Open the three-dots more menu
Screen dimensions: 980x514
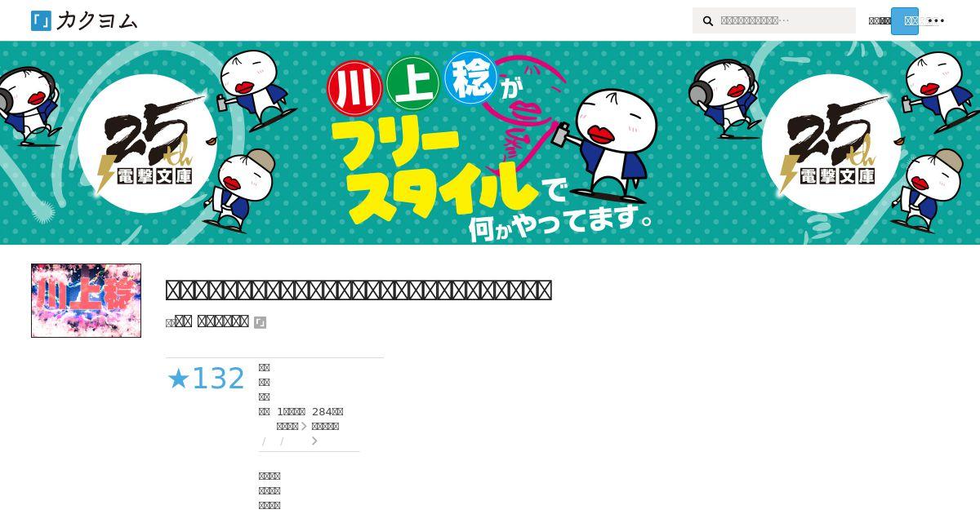[x=936, y=20]
